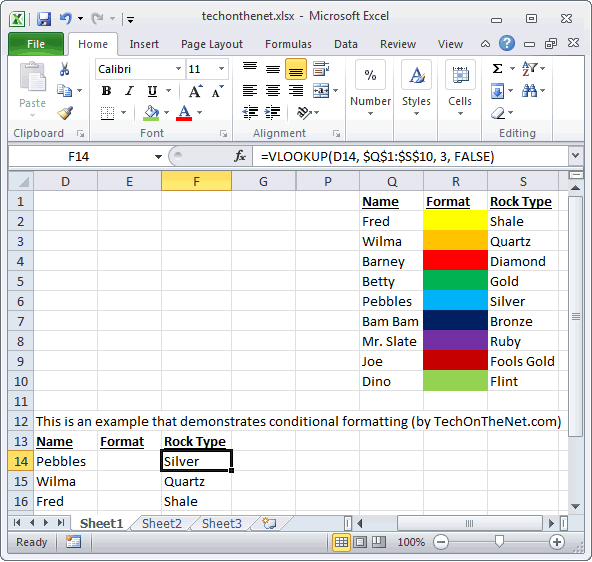Toggle Align Text Right
The width and height of the screenshot is (592, 562).
[296, 91]
